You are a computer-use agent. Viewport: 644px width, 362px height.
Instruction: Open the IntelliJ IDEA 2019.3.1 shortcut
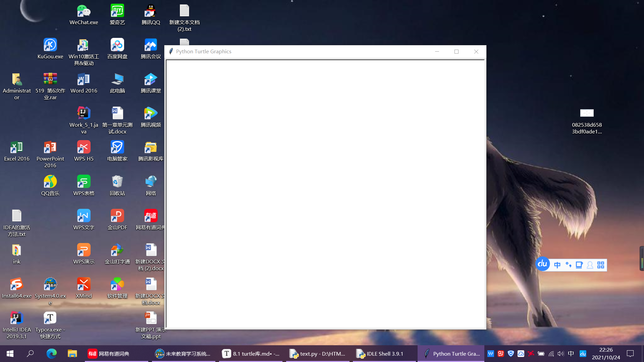click(x=16, y=325)
